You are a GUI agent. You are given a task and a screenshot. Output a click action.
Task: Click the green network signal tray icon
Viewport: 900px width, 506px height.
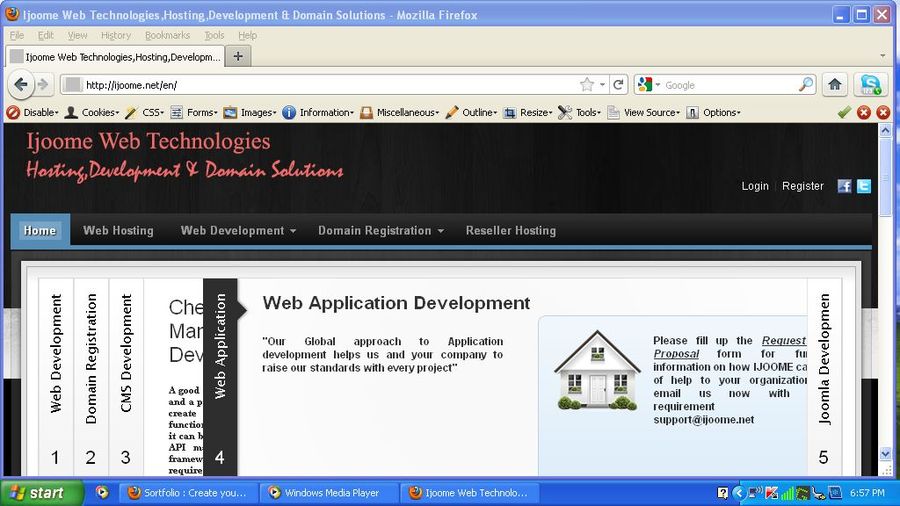(x=788, y=493)
